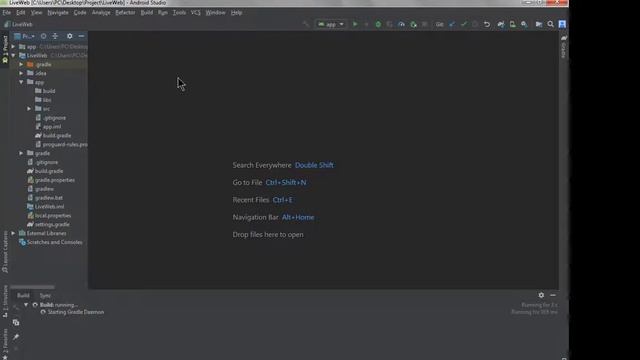640x360 pixels.
Task: Collapse the LiveWeb root node
Action: [x=13, y=56]
